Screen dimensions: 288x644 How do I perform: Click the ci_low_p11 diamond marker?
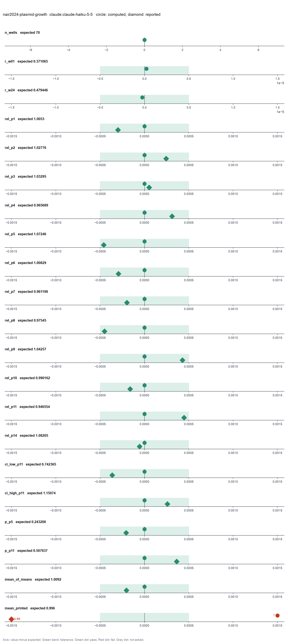(112, 475)
